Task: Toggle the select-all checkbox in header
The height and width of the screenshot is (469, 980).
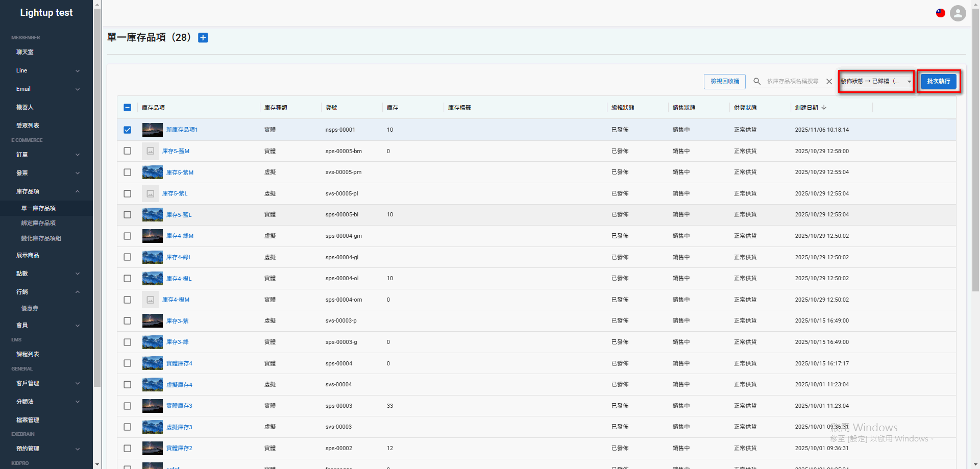Action: tap(127, 107)
